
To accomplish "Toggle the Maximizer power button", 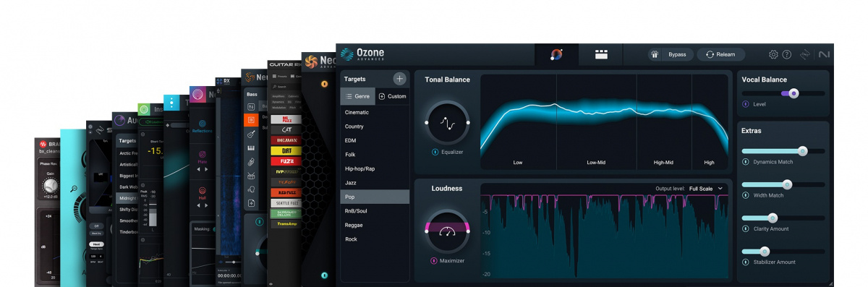I will click(x=435, y=260).
